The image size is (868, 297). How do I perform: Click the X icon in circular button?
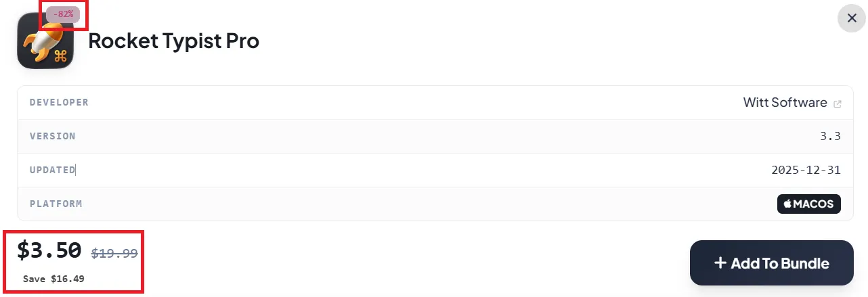852,18
